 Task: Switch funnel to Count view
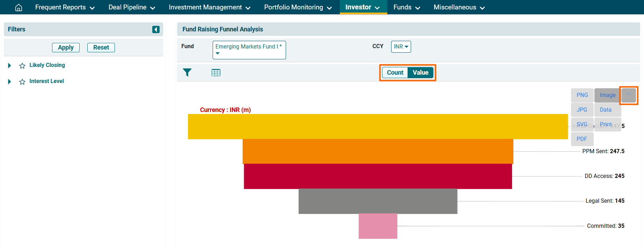(x=395, y=73)
